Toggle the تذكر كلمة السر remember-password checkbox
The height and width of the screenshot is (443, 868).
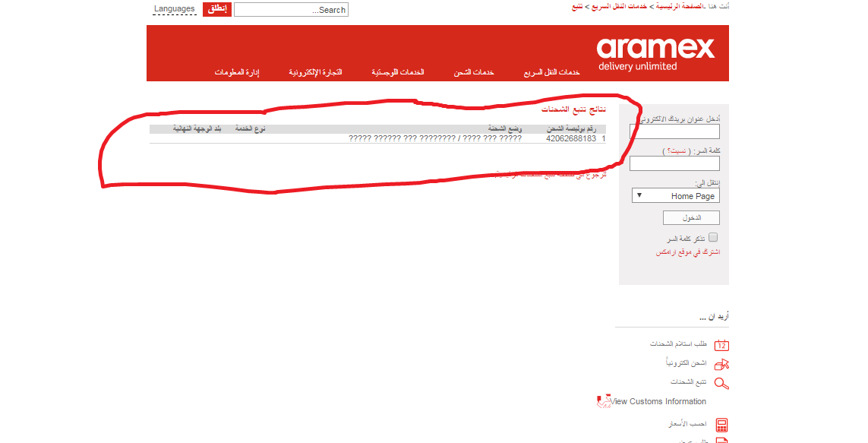click(713, 237)
